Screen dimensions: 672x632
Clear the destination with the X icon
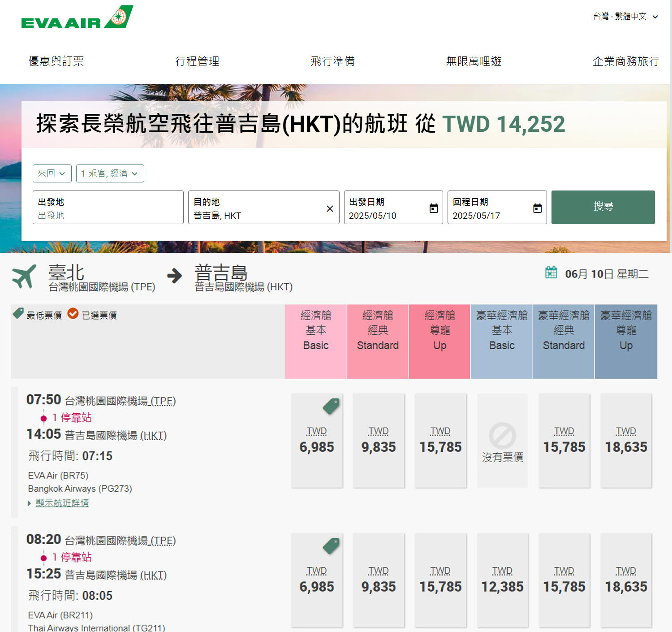pyautogui.click(x=330, y=209)
